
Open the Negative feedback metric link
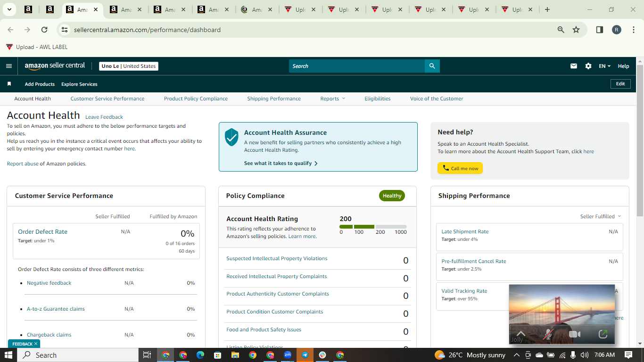(x=49, y=283)
